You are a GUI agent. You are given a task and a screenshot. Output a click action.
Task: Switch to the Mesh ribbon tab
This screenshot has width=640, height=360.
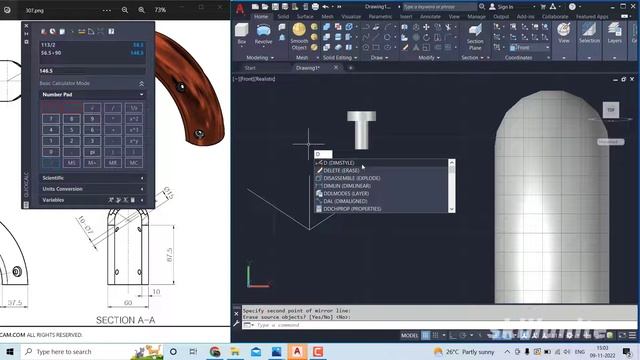click(327, 17)
